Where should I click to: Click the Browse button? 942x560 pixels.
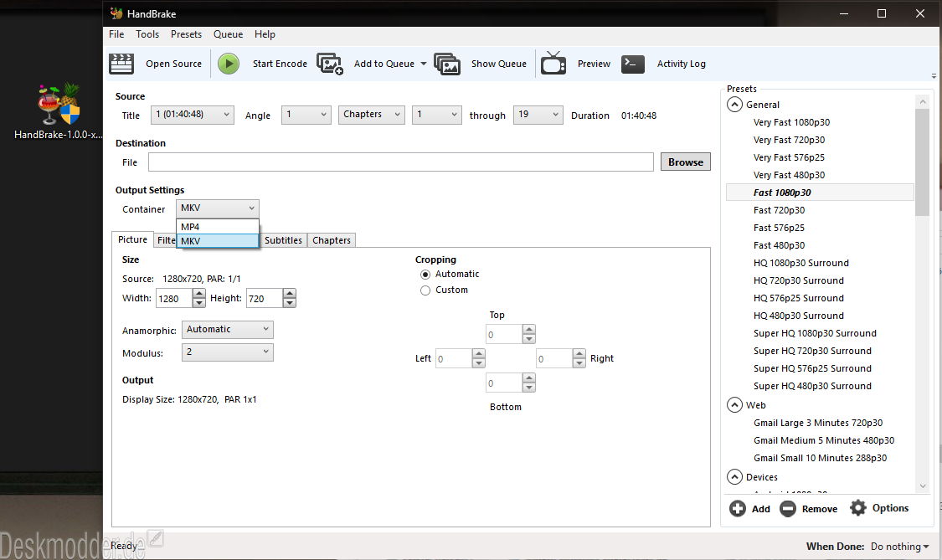click(686, 162)
